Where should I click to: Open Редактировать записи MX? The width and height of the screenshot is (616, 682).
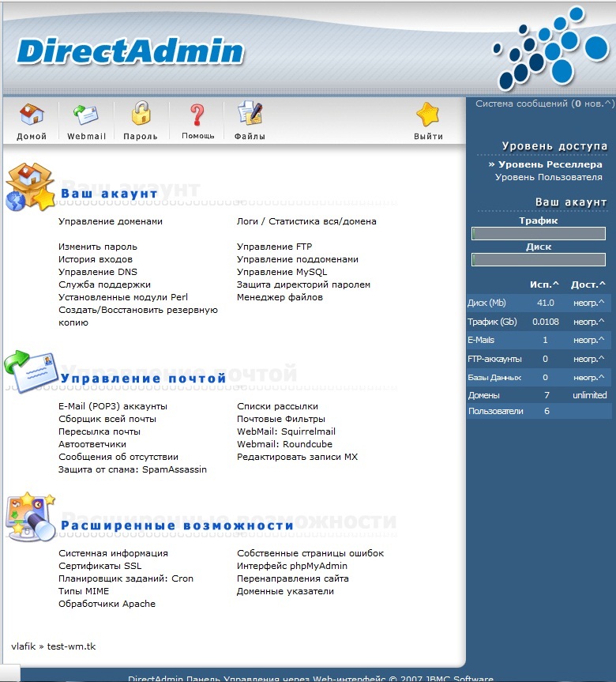click(298, 457)
